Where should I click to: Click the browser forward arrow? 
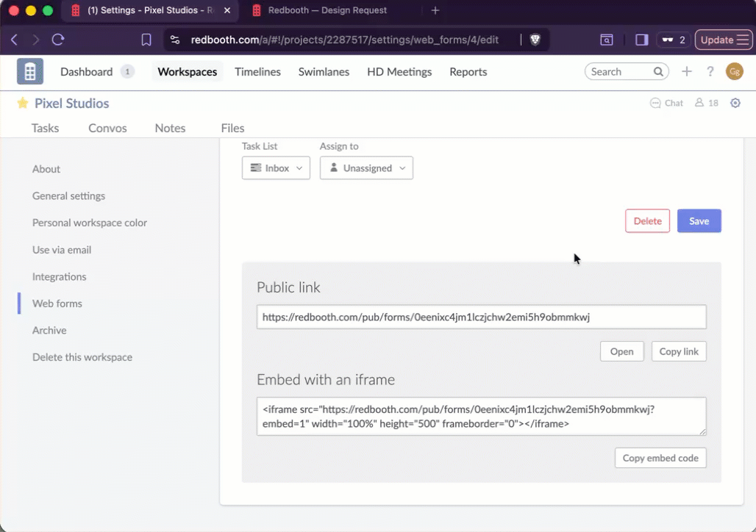(x=36, y=40)
